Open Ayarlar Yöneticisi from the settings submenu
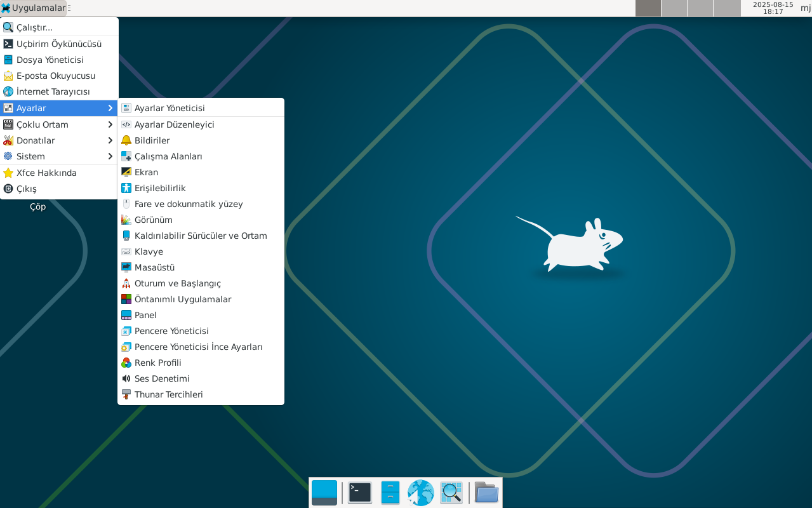 click(201, 108)
